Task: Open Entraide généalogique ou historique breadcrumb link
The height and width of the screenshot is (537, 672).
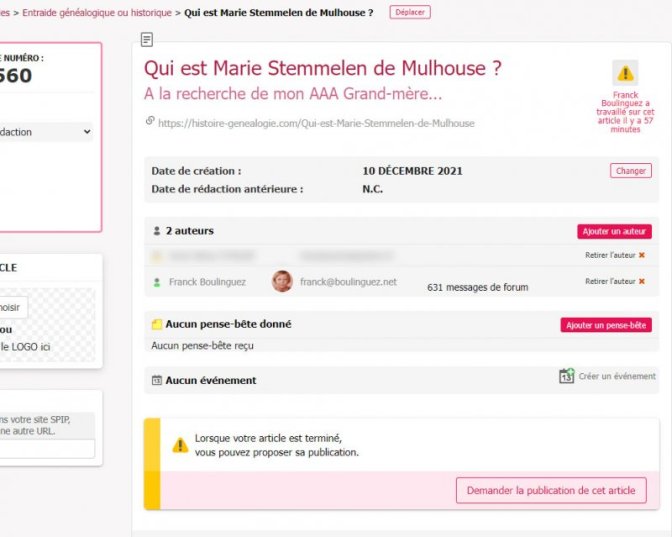Action: tap(97, 13)
